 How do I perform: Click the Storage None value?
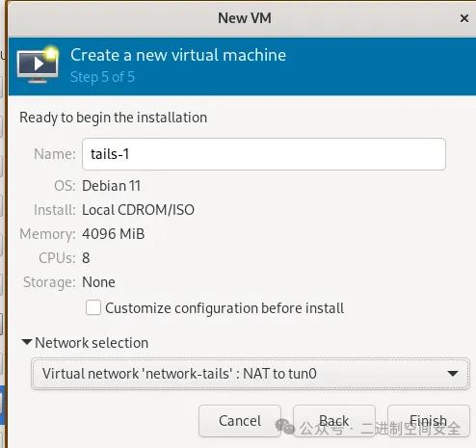(98, 282)
